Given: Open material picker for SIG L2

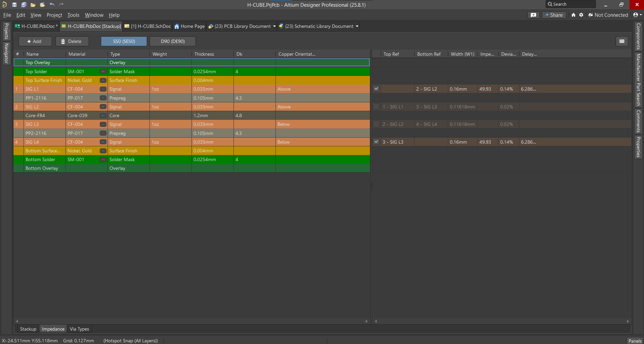Looking at the screenshot, I should [x=103, y=107].
